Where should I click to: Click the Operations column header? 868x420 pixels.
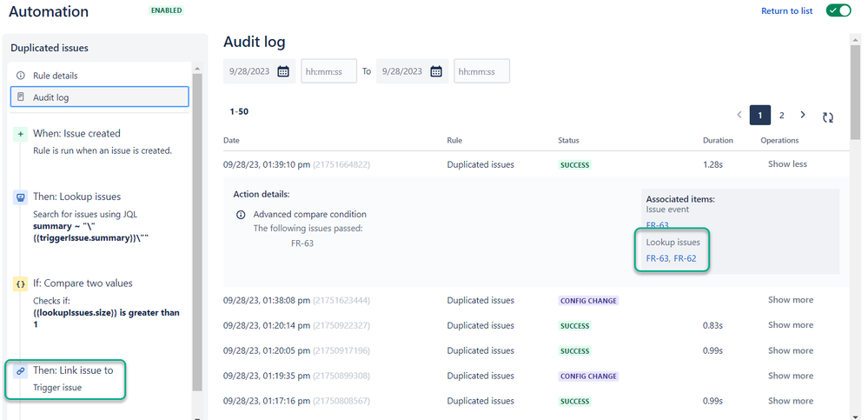tap(779, 140)
